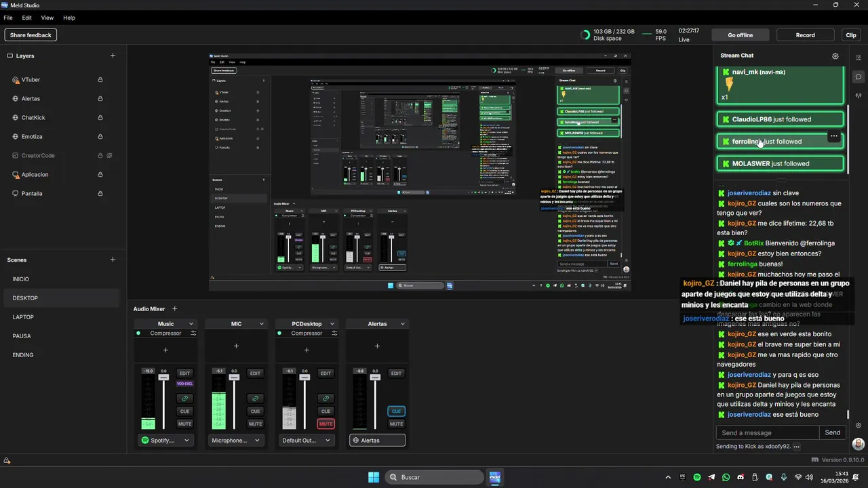Toggle the link button on the MIC track
This screenshot has width=868, height=488.
pos(255,399)
